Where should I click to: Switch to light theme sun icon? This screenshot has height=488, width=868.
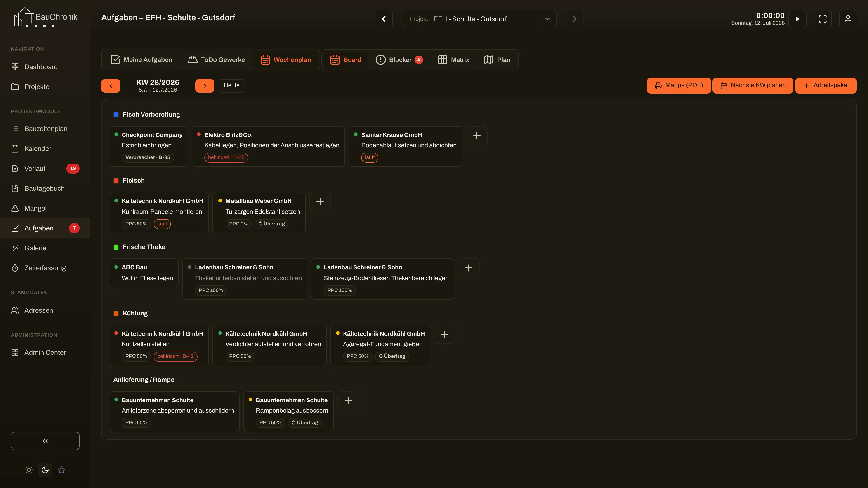click(29, 470)
